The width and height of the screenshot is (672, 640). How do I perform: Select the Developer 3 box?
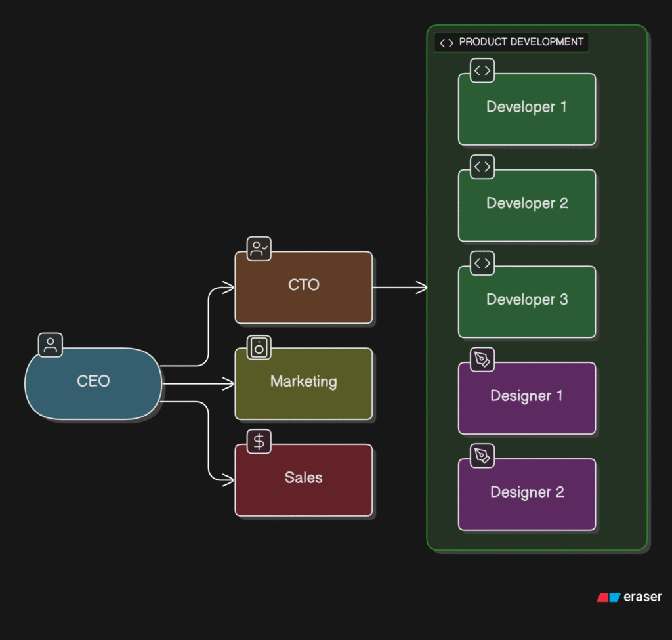(527, 302)
